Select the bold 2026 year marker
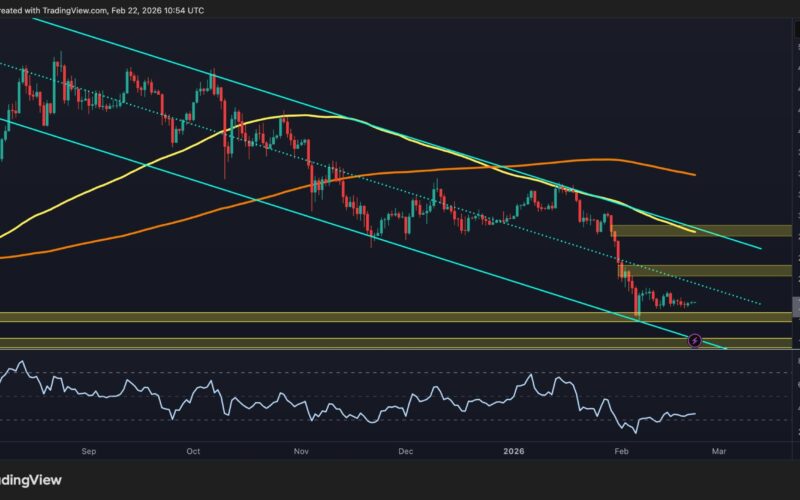This screenshot has width=800, height=500. click(512, 452)
